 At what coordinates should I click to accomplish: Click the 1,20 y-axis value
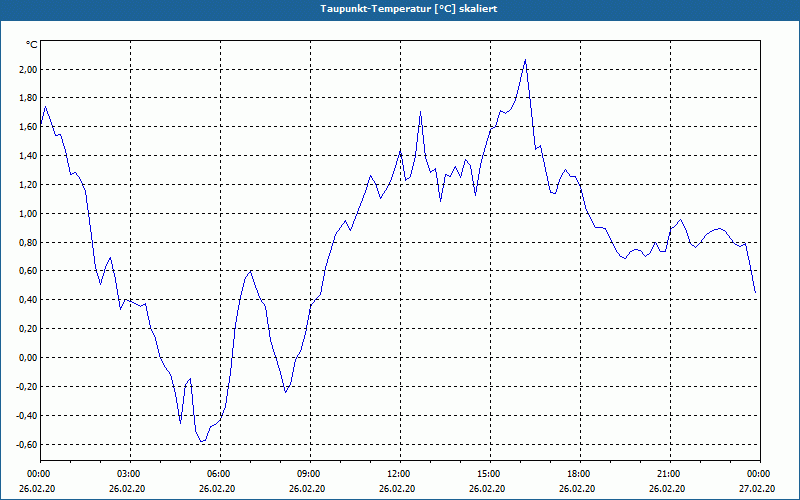pyautogui.click(x=28, y=185)
